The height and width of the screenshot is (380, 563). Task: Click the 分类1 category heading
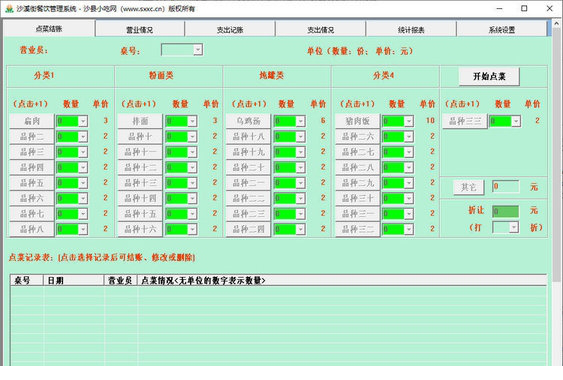tap(44, 75)
